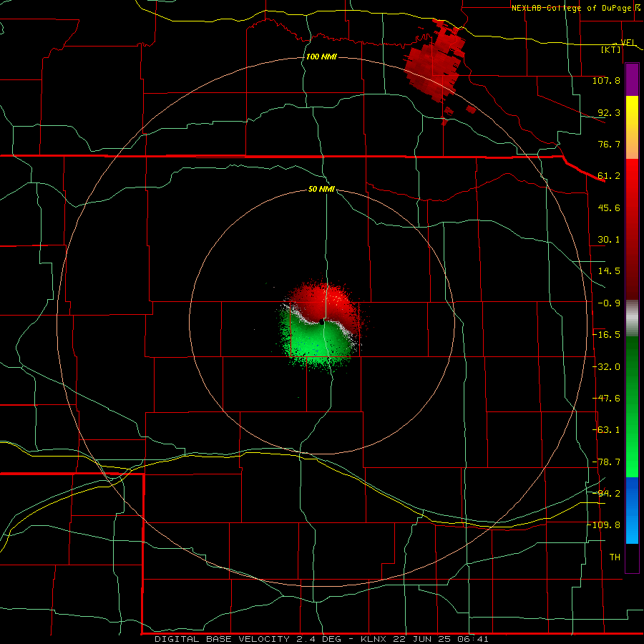Viewport: 644px width, 644px height.
Task: Select the blue segment of the velocity scale
Action: (632, 510)
